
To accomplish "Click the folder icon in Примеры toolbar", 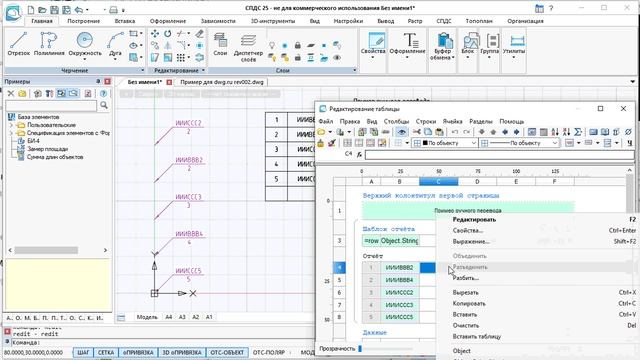I will (x=22, y=93).
